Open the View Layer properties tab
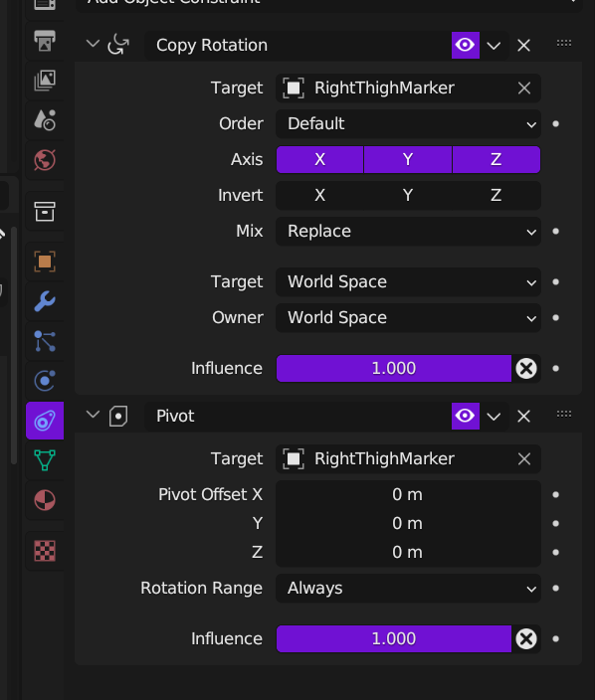Viewport: 595px width, 700px height. tap(45, 81)
